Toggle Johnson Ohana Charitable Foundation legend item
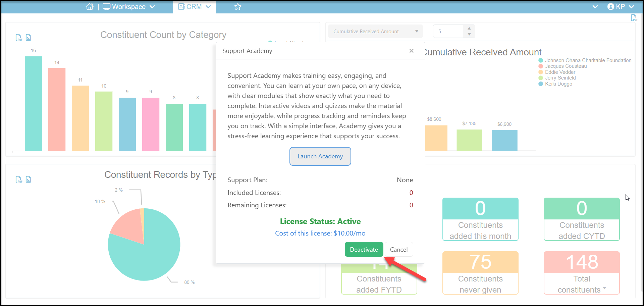 tap(585, 60)
